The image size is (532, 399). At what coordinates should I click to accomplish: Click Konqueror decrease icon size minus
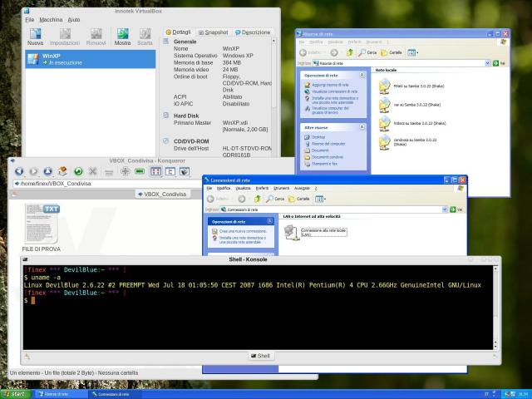(x=140, y=171)
